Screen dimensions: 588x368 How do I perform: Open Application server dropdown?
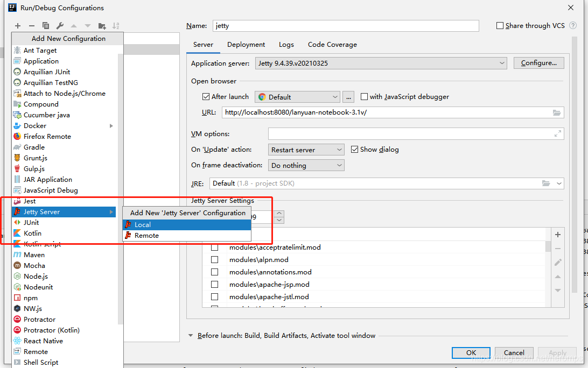coord(381,63)
